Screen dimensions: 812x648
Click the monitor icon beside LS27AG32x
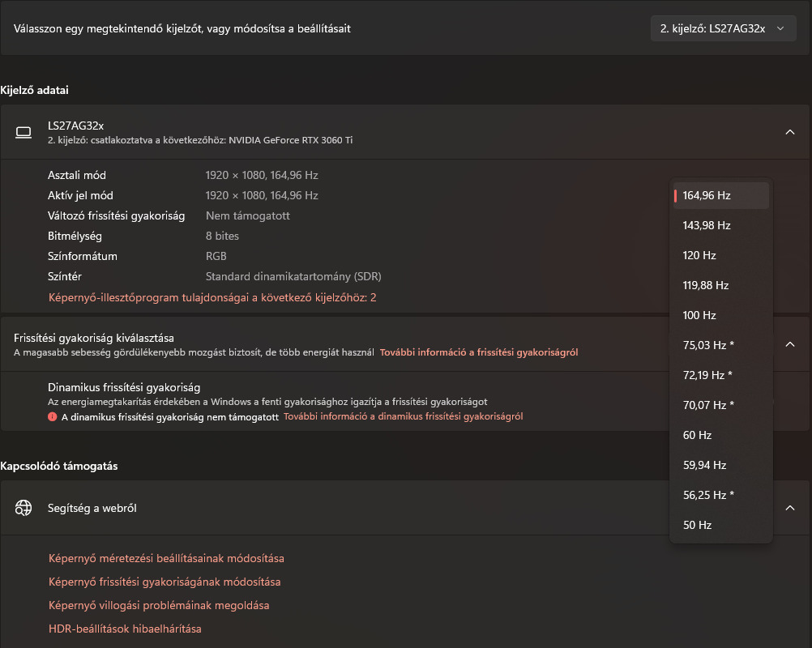[24, 132]
